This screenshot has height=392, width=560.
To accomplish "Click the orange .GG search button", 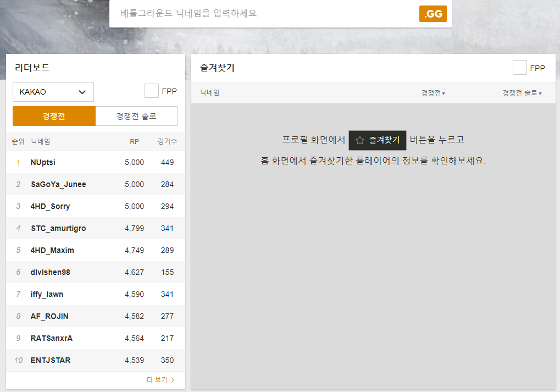I will click(433, 14).
